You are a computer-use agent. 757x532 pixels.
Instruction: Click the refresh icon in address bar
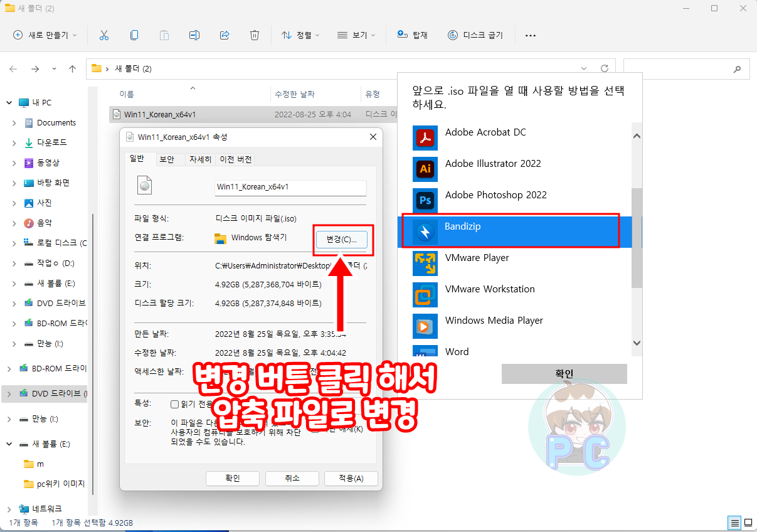click(605, 68)
